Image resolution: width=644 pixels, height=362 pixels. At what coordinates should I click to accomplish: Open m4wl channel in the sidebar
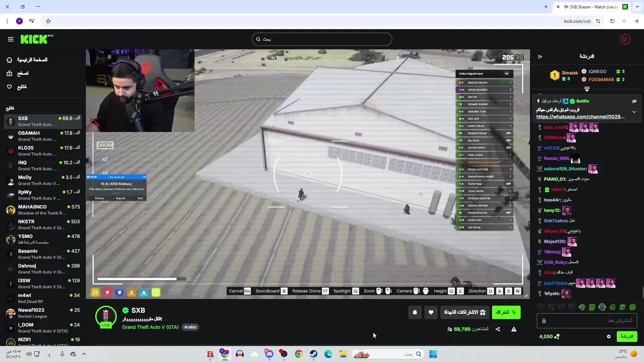coord(43,298)
